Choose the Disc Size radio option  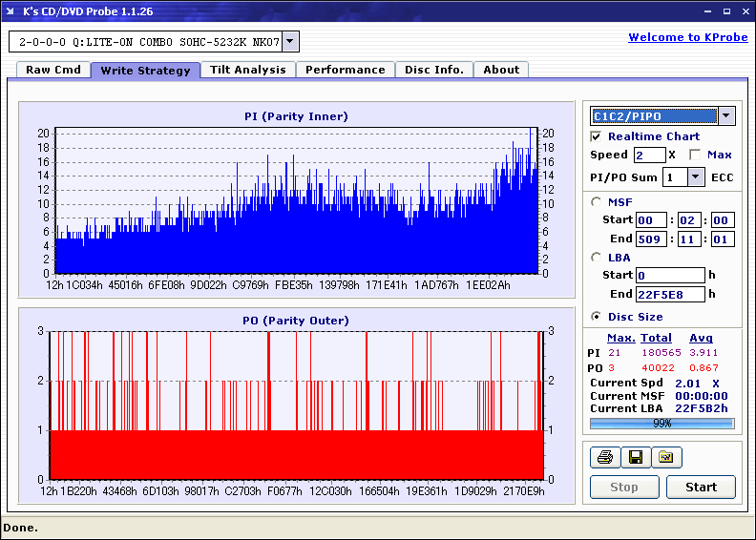(597, 317)
